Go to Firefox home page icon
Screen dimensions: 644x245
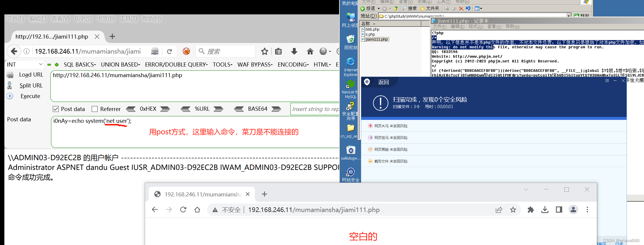(310, 52)
